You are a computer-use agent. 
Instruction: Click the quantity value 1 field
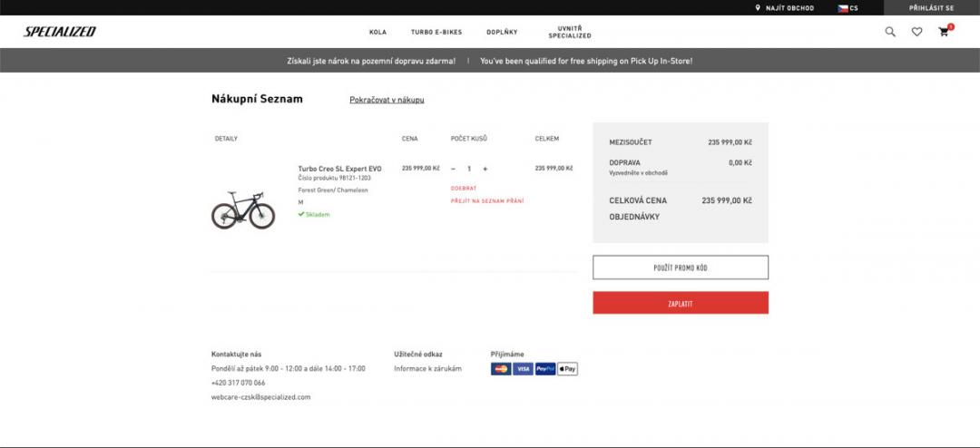[469, 169]
